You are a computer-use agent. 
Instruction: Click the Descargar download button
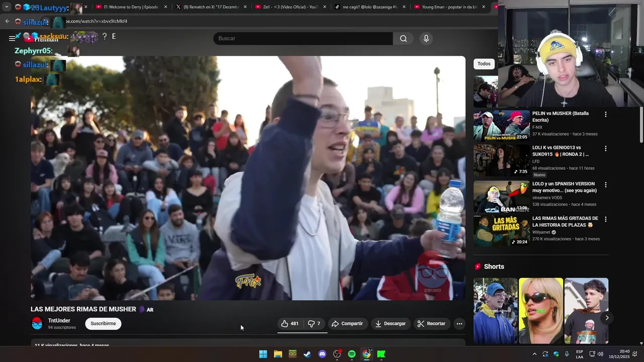point(390,324)
